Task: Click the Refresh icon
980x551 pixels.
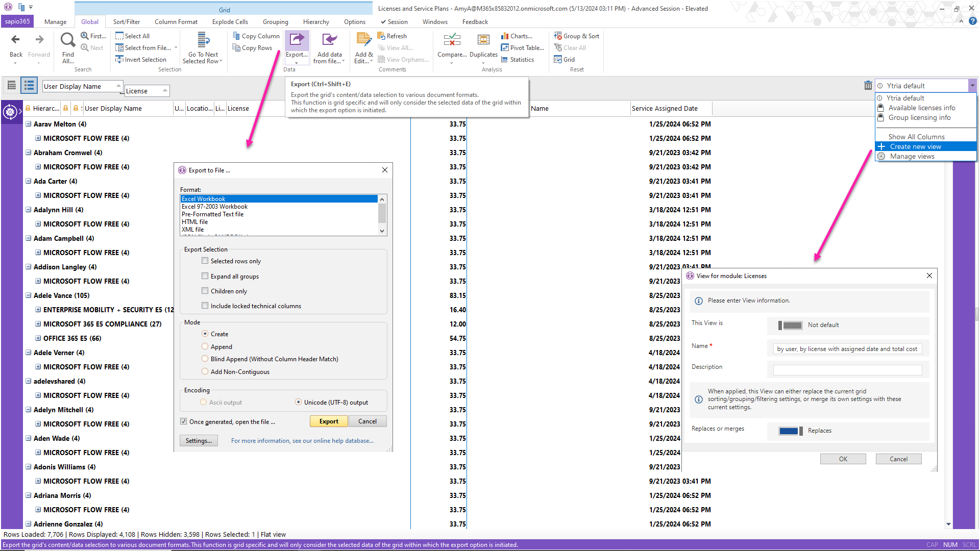Action: (381, 36)
